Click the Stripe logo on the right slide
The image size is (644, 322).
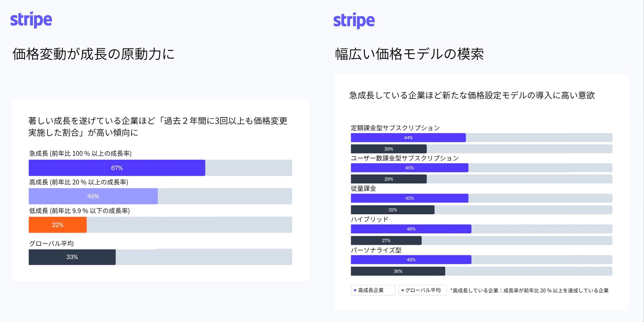point(354,20)
